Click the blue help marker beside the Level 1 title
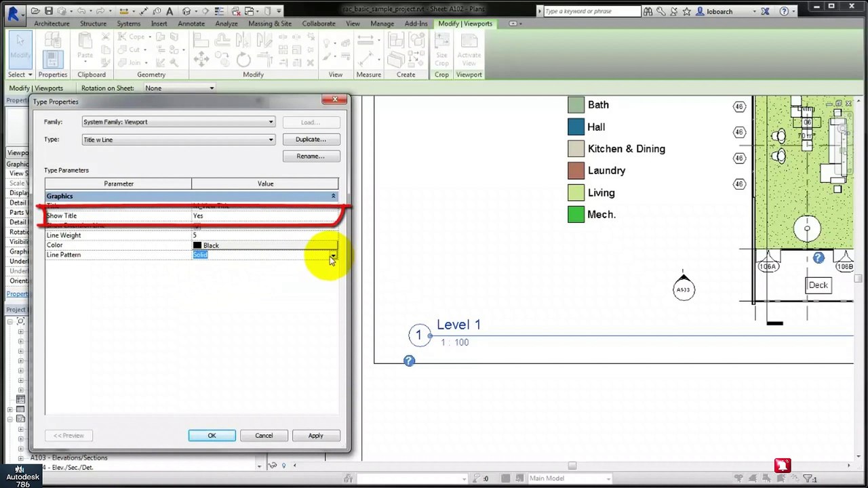The height and width of the screenshot is (488, 868). pyautogui.click(x=409, y=361)
